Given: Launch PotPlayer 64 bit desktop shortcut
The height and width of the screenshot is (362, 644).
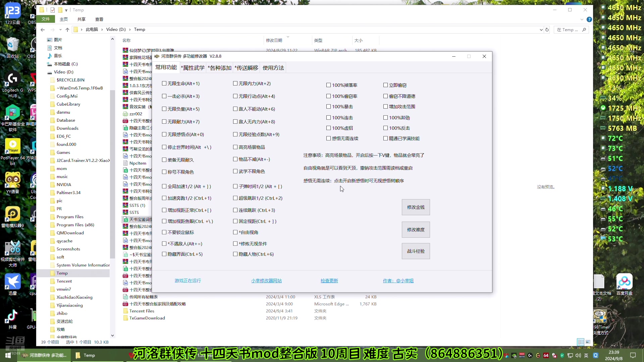Looking at the screenshot, I should pos(12,152).
